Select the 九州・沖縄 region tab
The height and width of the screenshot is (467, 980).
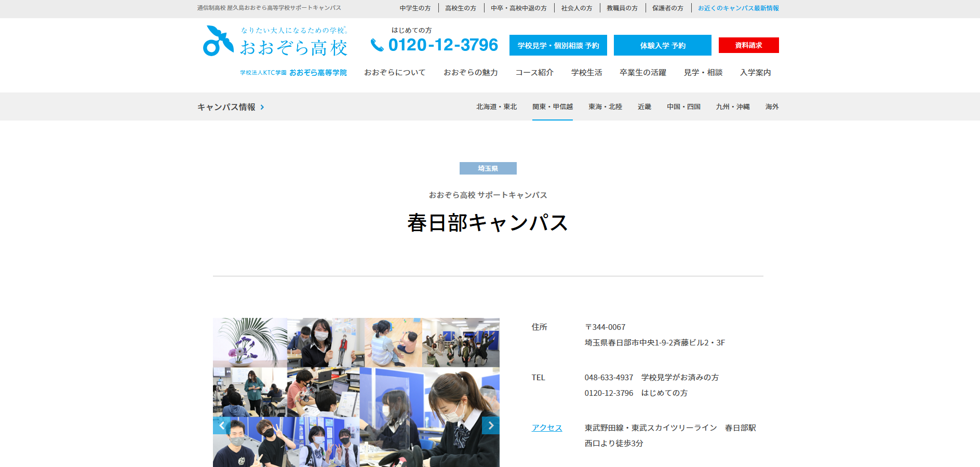click(732, 106)
